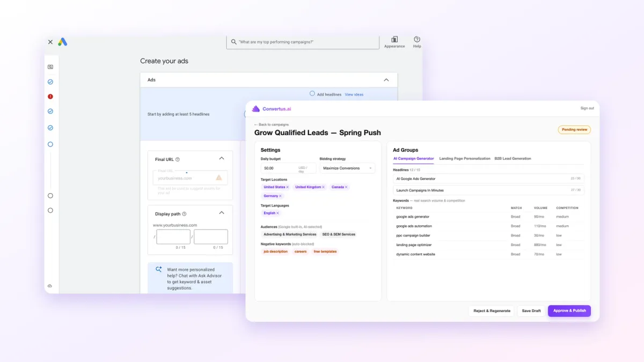Click the careers negative keyword chip
The image size is (644, 362).
click(x=301, y=252)
